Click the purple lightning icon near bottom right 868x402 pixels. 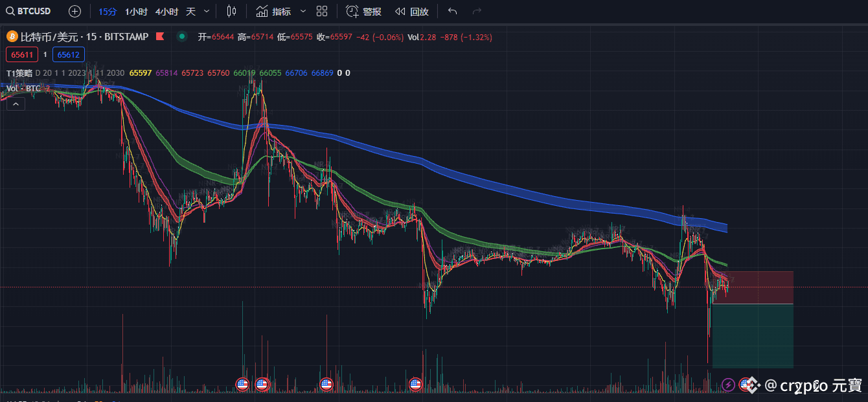[728, 385]
